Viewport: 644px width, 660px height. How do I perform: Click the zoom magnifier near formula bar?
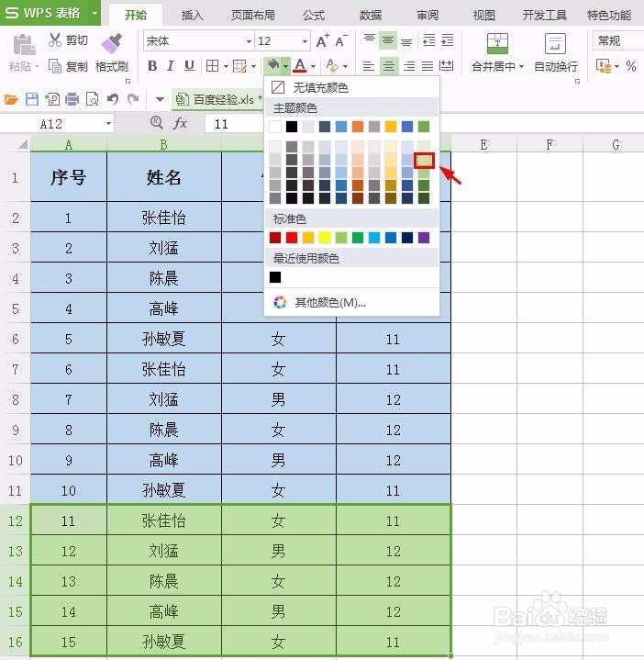click(x=157, y=122)
